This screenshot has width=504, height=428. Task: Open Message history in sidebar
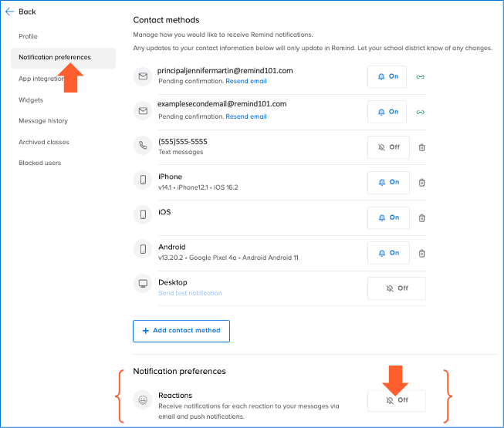[x=43, y=121]
